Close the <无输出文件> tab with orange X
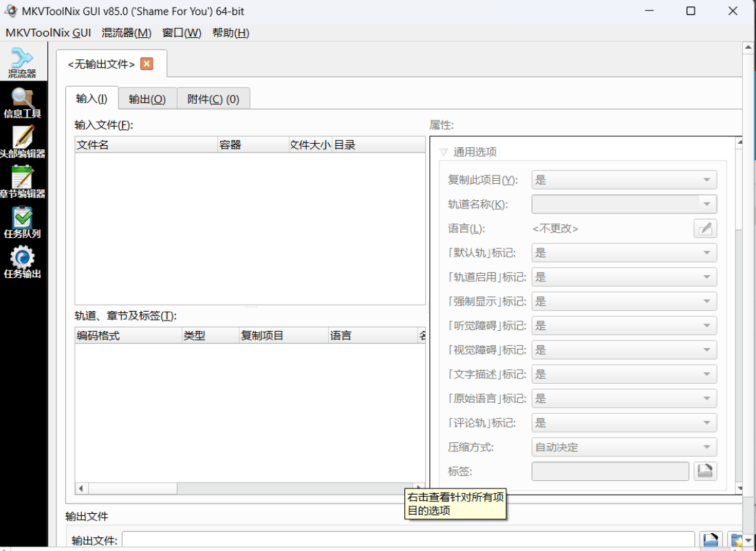Viewport: 756px width, 551px height. (x=147, y=64)
